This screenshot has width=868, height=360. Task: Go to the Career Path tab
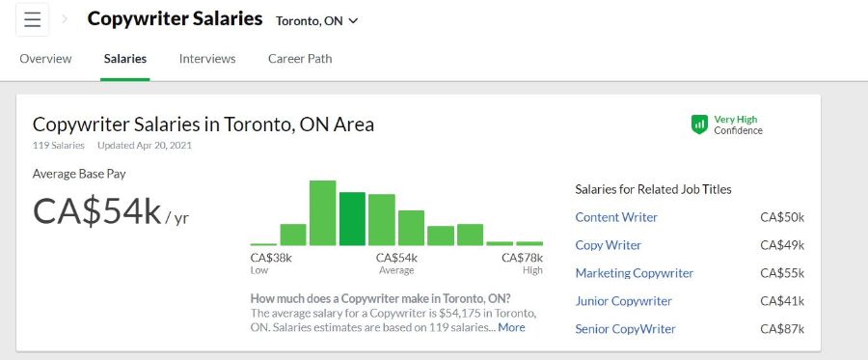300,59
